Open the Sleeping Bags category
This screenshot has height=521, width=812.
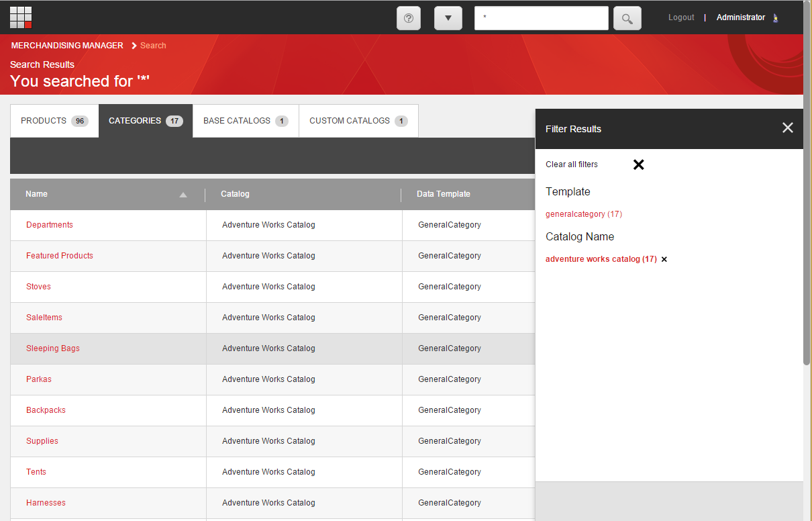[53, 348]
